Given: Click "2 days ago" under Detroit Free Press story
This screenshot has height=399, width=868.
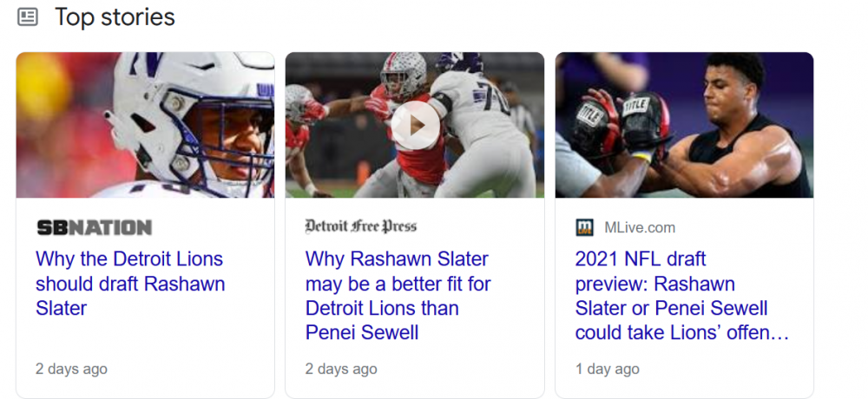Looking at the screenshot, I should coord(341,369).
